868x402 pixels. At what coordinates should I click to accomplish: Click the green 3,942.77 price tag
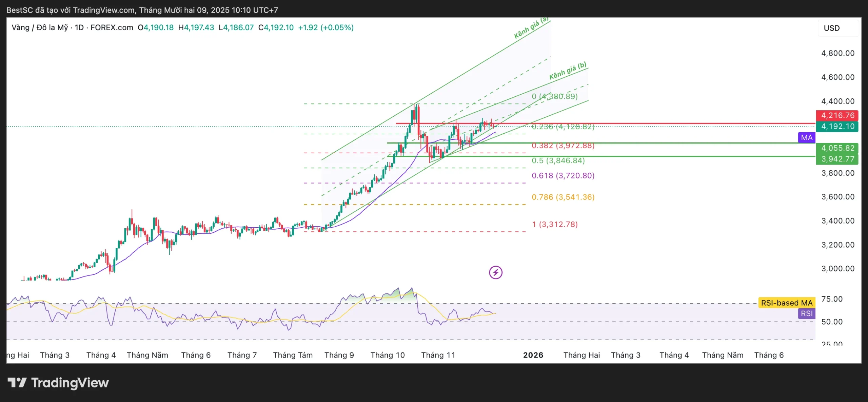[x=837, y=159]
